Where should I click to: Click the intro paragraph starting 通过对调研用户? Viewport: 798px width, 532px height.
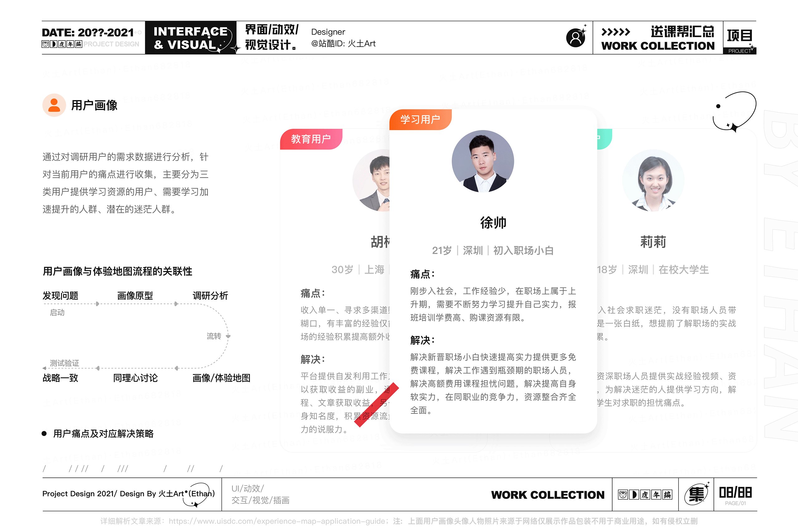pos(126,183)
